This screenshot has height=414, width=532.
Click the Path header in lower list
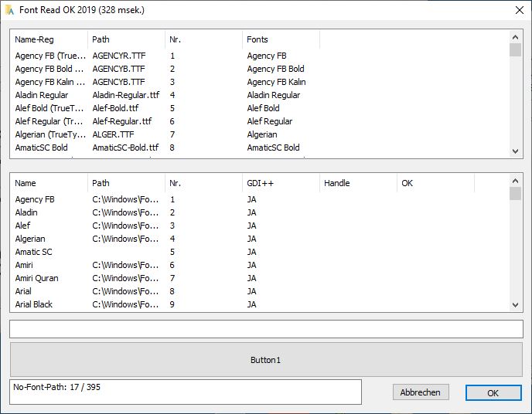pyautogui.click(x=126, y=183)
